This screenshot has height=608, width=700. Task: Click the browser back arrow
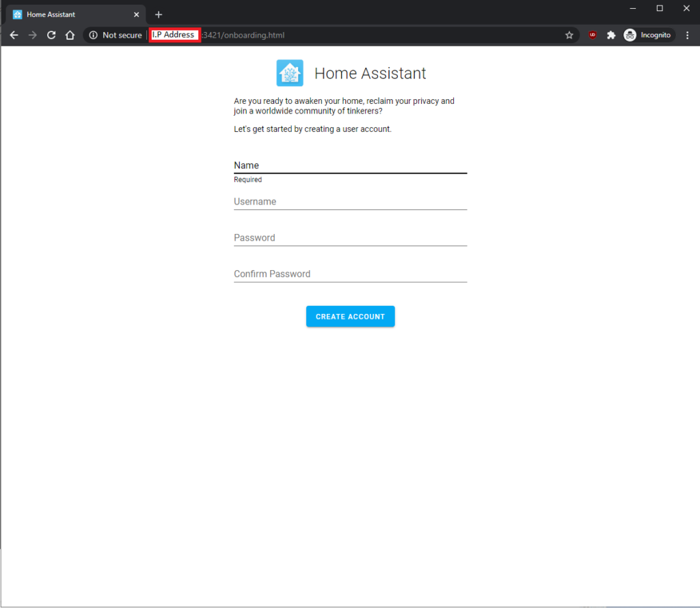coord(14,35)
